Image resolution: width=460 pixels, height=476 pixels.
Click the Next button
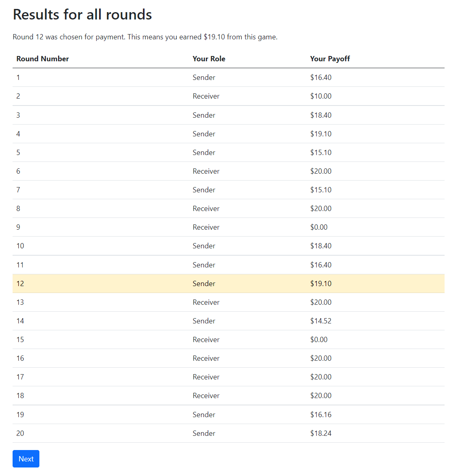coord(26,459)
